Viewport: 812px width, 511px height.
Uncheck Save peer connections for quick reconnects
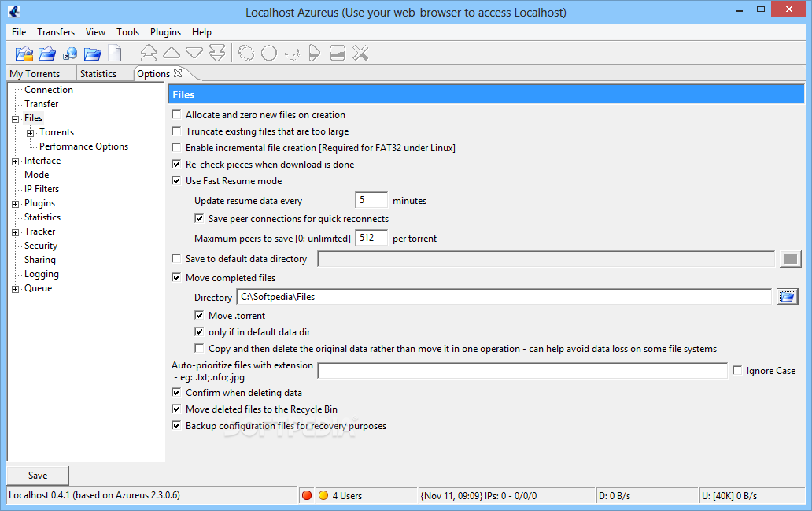click(x=199, y=219)
